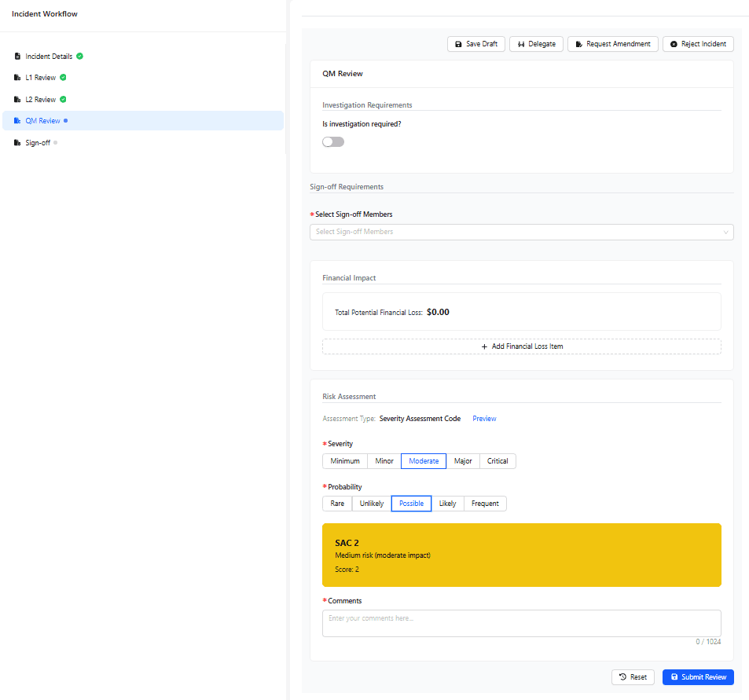Click into the Comments text field
The height and width of the screenshot is (700, 749).
(521, 624)
